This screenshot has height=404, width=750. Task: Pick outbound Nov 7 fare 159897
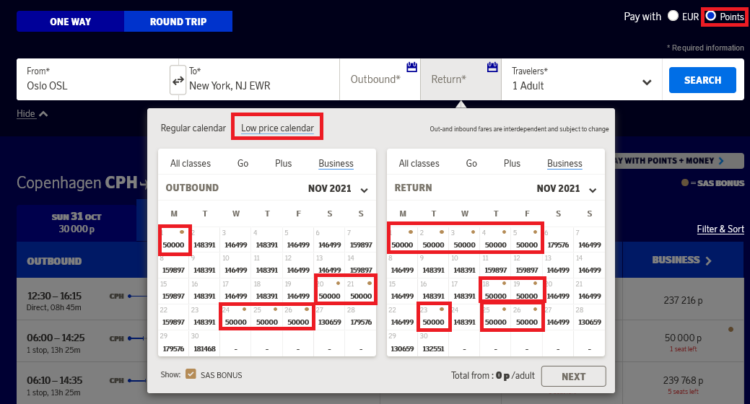pyautogui.click(x=361, y=240)
